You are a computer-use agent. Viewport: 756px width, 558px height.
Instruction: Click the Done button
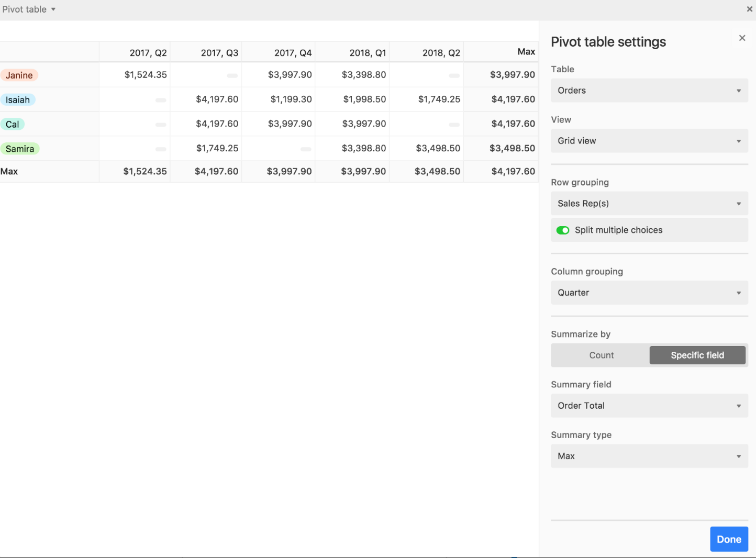pos(729,539)
